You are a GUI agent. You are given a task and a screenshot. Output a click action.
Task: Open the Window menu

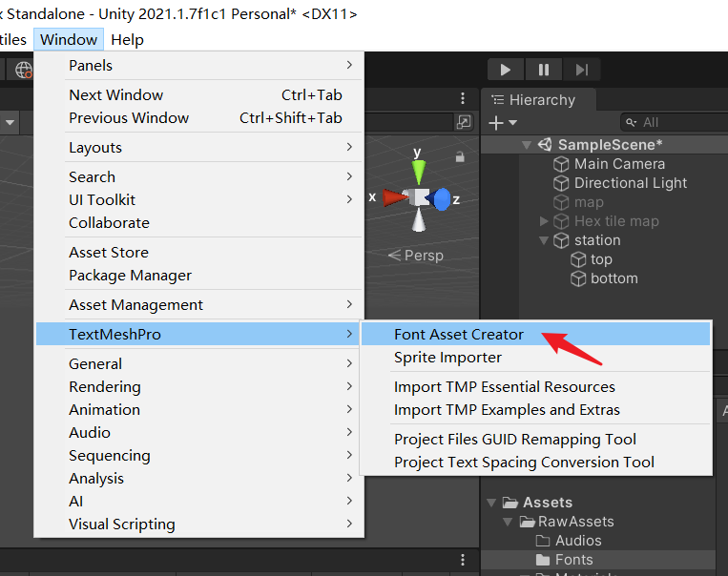pos(69,39)
